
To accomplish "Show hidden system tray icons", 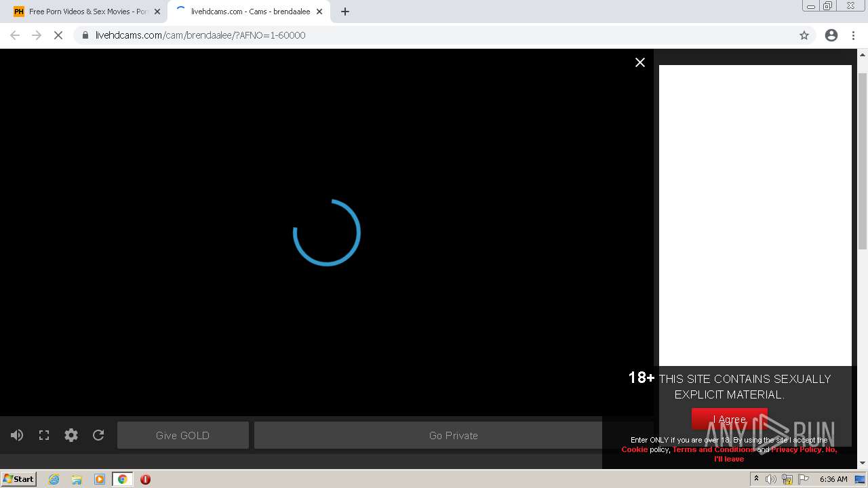I will click(x=756, y=479).
